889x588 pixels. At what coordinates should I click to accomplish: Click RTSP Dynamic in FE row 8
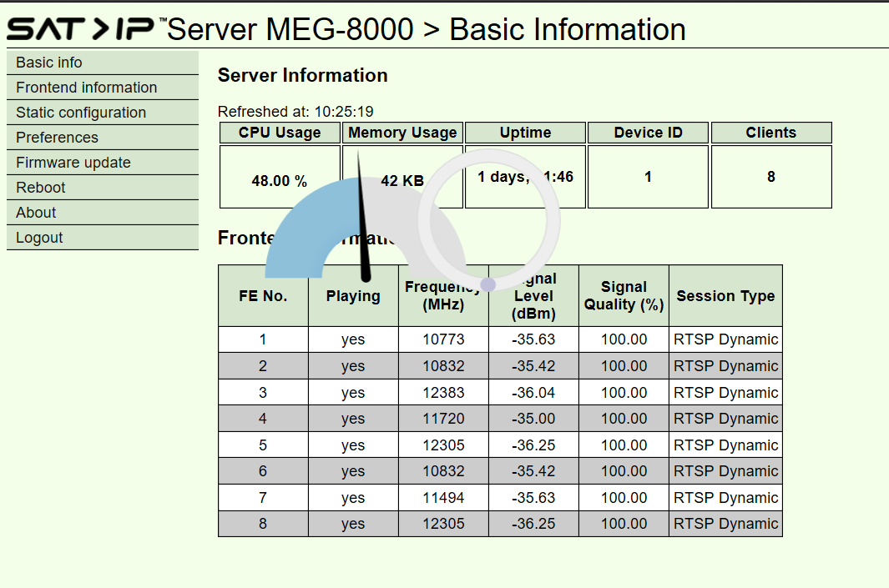[x=725, y=524]
